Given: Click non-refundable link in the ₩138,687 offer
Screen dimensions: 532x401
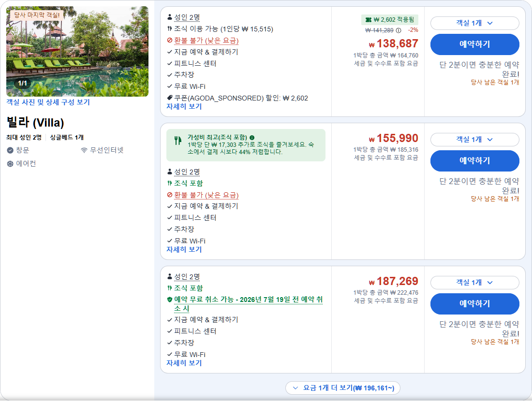Looking at the screenshot, I should coord(207,40).
